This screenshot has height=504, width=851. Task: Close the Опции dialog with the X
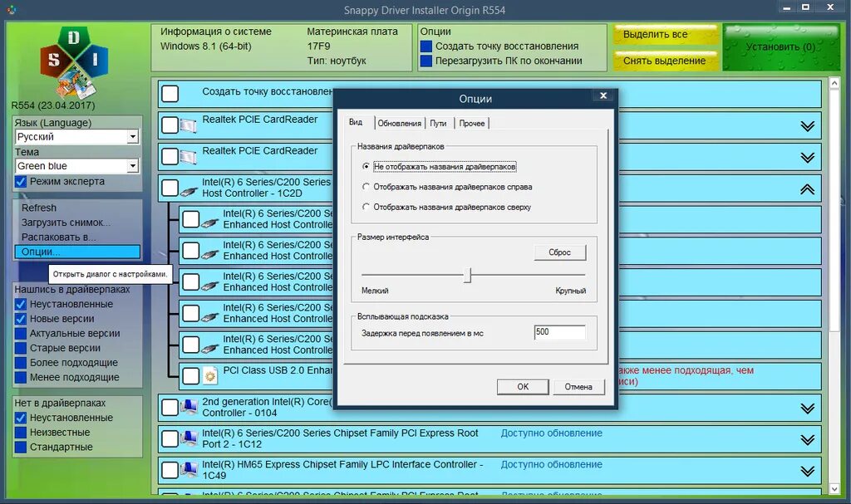coord(603,95)
